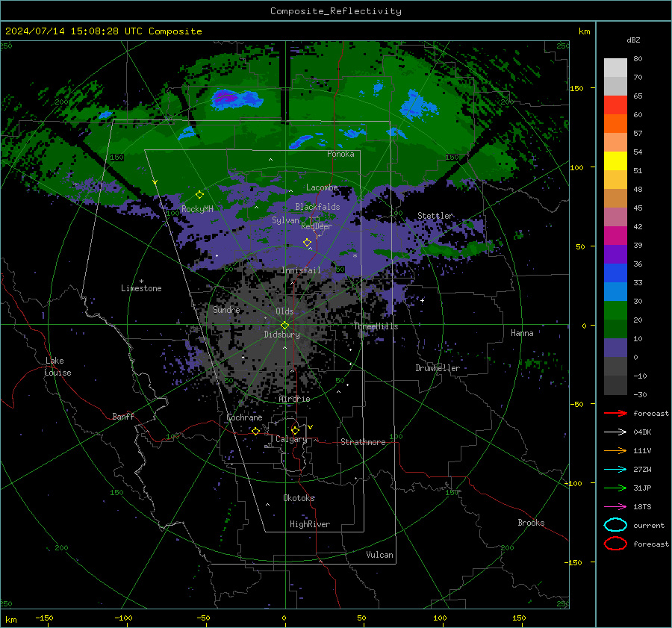Viewport: 672px width, 628px height.
Task: Click the white 04DK arrow in legend
Action: (x=615, y=432)
